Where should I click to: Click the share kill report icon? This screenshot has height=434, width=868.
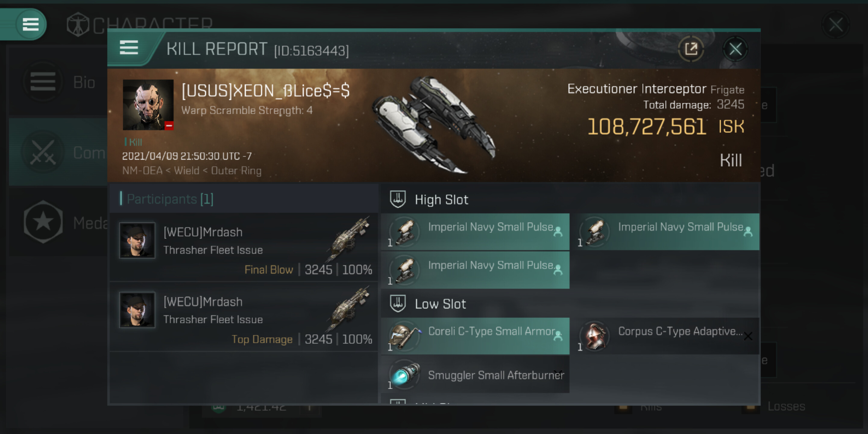691,49
